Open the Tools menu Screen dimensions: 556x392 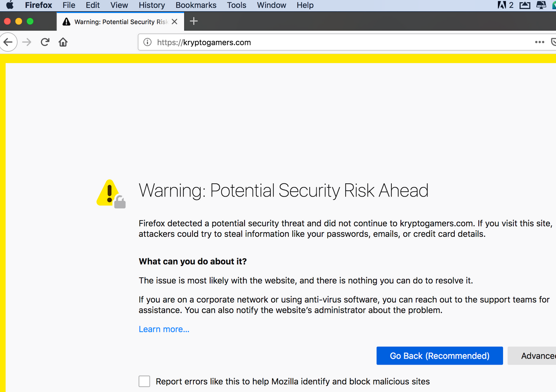(237, 5)
